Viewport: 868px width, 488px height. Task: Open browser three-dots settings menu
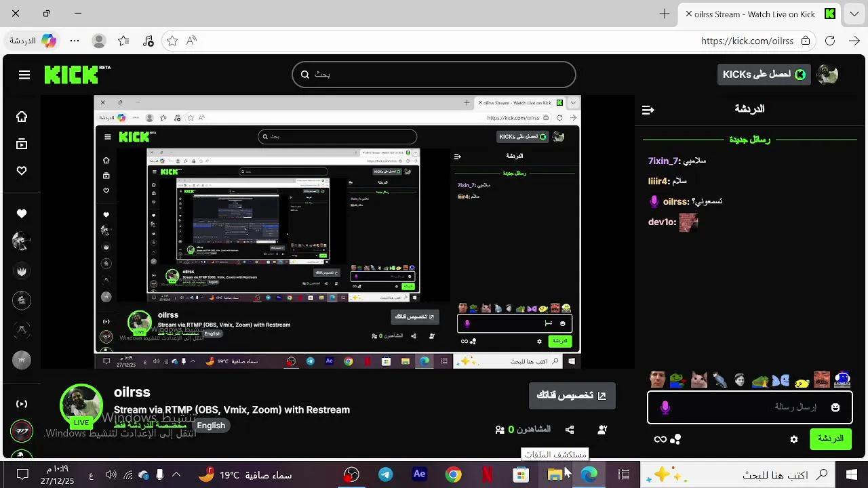coord(75,41)
